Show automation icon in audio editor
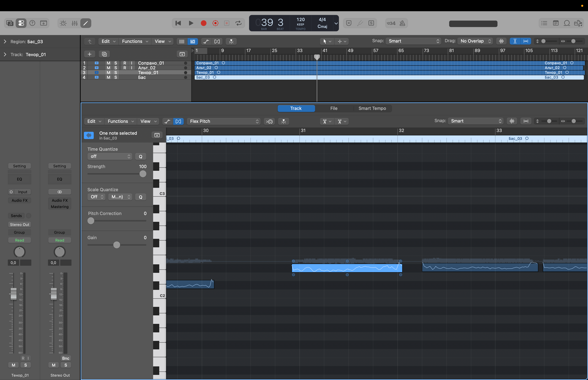Screen dimensions: 588x380 pos(168,121)
